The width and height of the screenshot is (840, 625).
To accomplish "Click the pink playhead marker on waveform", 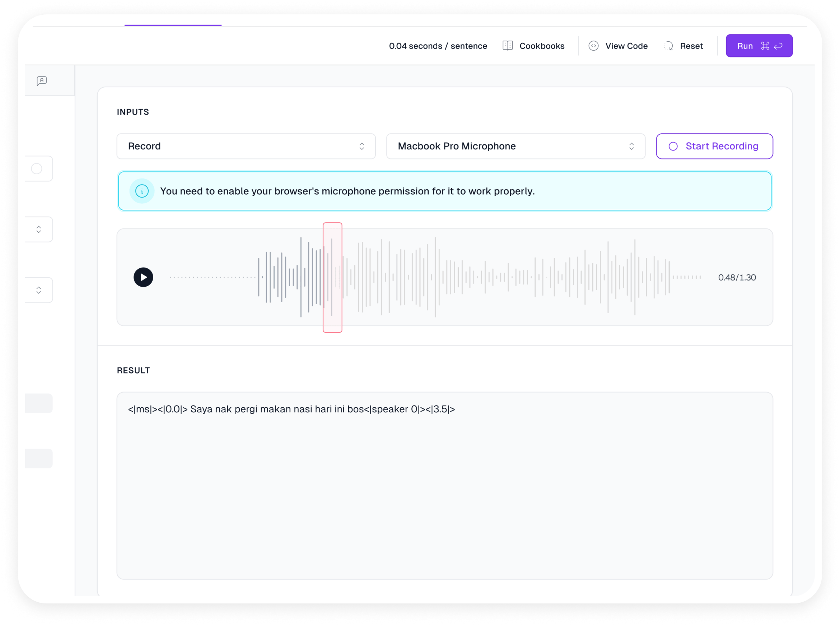I will click(x=332, y=277).
